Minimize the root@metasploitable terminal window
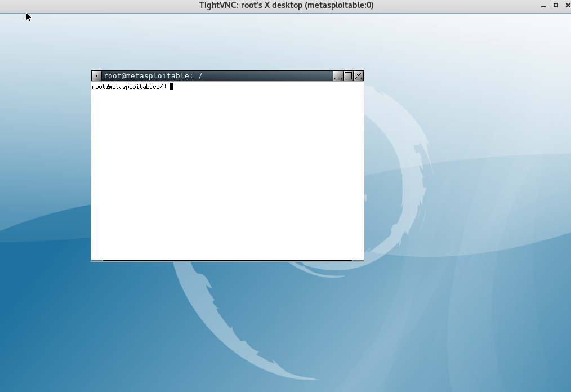This screenshot has width=571, height=392. pos(338,76)
